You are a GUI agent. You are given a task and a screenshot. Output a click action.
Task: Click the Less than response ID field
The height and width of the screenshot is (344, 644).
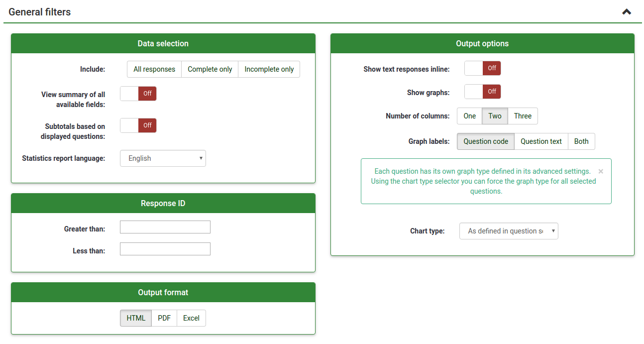[165, 249]
